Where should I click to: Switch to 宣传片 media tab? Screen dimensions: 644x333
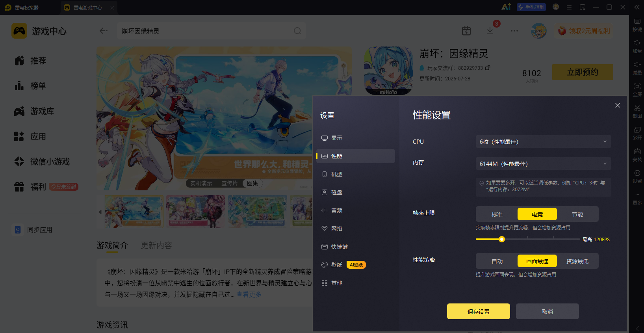229,183
